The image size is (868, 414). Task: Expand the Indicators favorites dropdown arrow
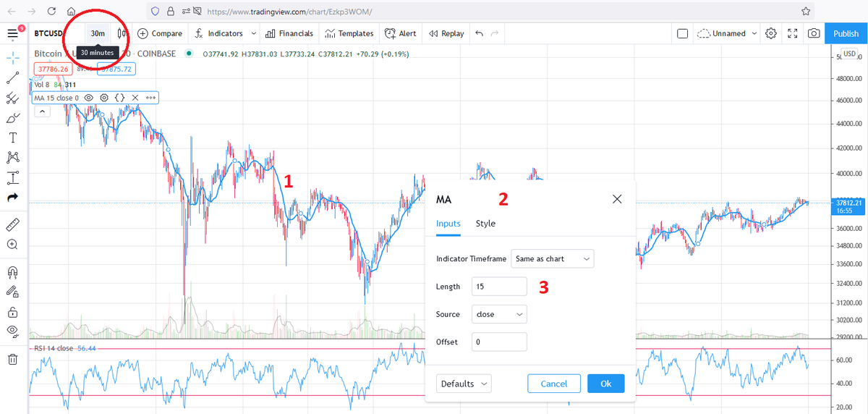tap(253, 33)
